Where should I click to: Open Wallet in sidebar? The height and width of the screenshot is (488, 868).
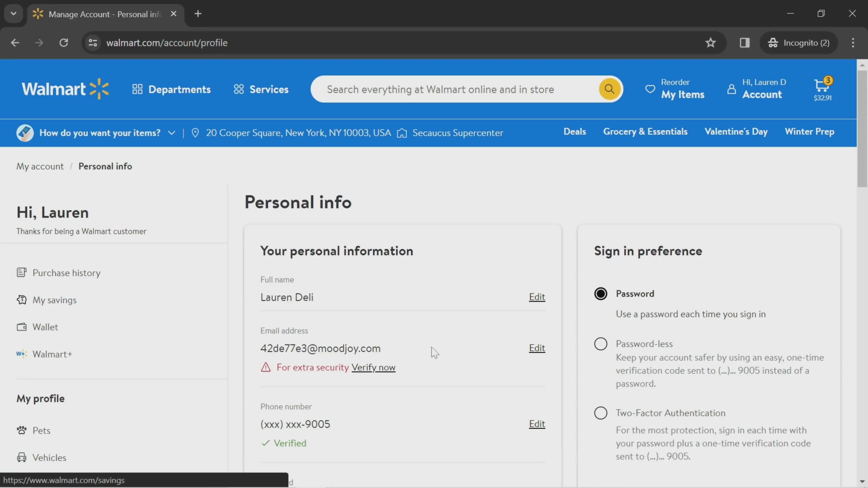pos(37,327)
